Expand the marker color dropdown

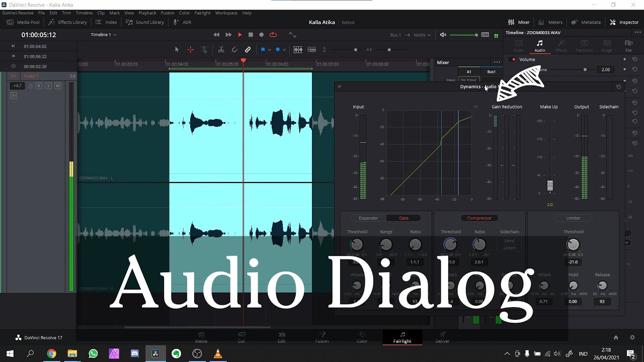pyautogui.click(x=284, y=50)
